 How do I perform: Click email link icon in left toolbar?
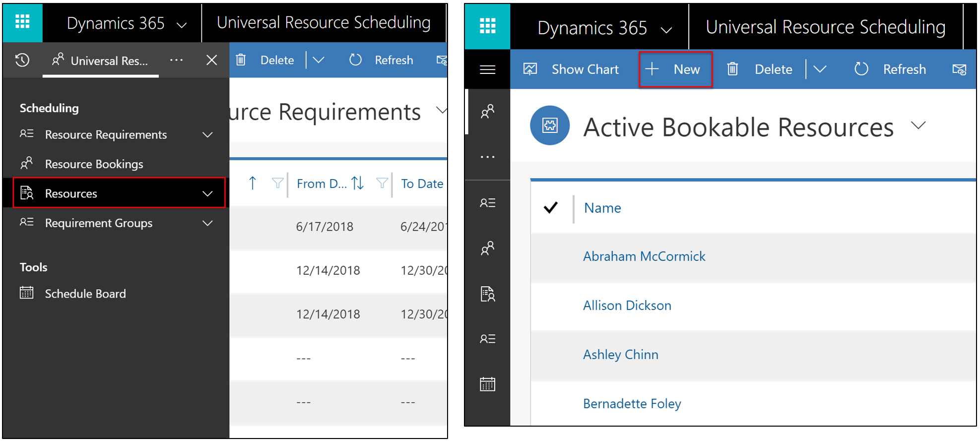point(441,60)
